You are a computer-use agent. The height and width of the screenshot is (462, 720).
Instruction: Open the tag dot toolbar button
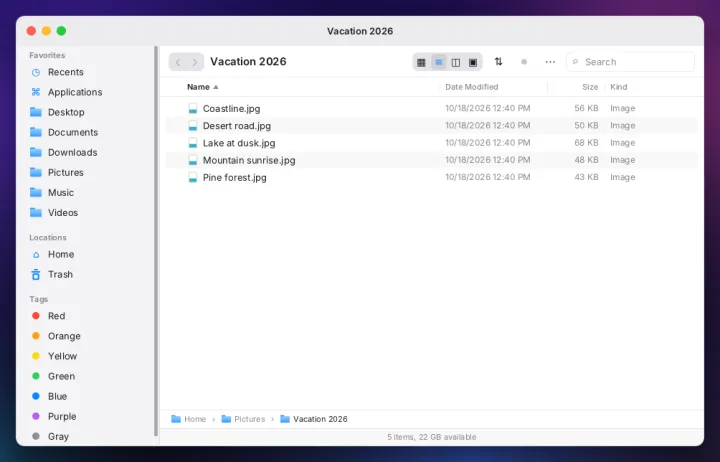tap(524, 62)
